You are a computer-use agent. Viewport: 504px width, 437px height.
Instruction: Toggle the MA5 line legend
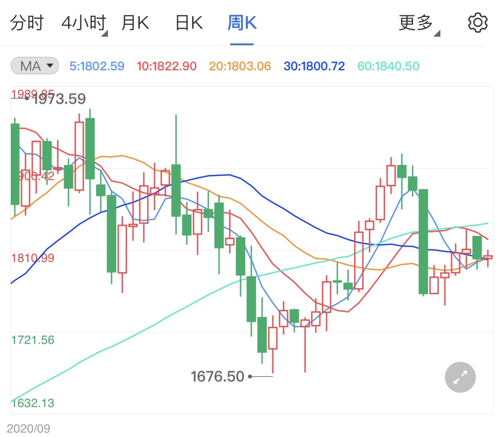coord(96,65)
